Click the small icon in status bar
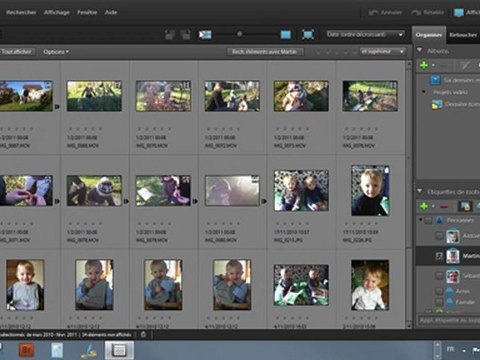Image resolution: width=480 pixels, height=360 pixels. point(143,334)
